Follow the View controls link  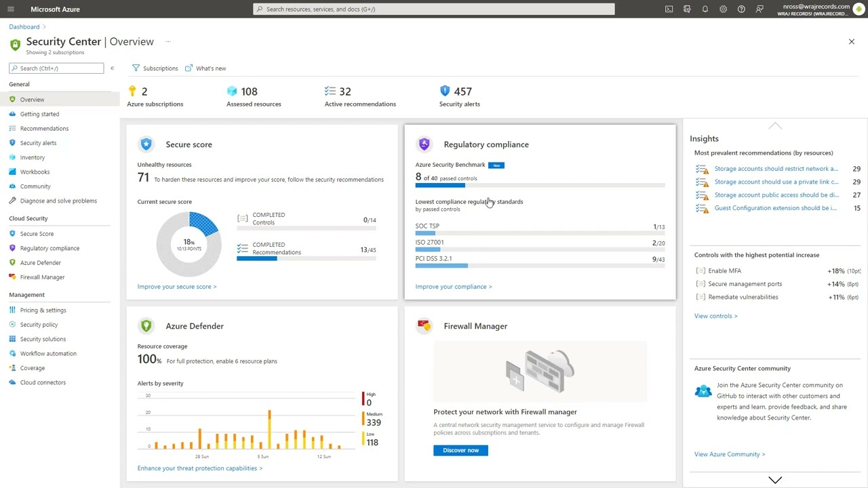715,316
